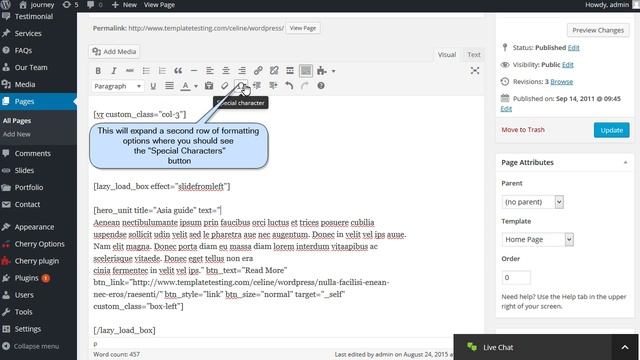This screenshot has height=360, width=640.
Task: Open the Paragraph format dropdown
Action: 118,86
